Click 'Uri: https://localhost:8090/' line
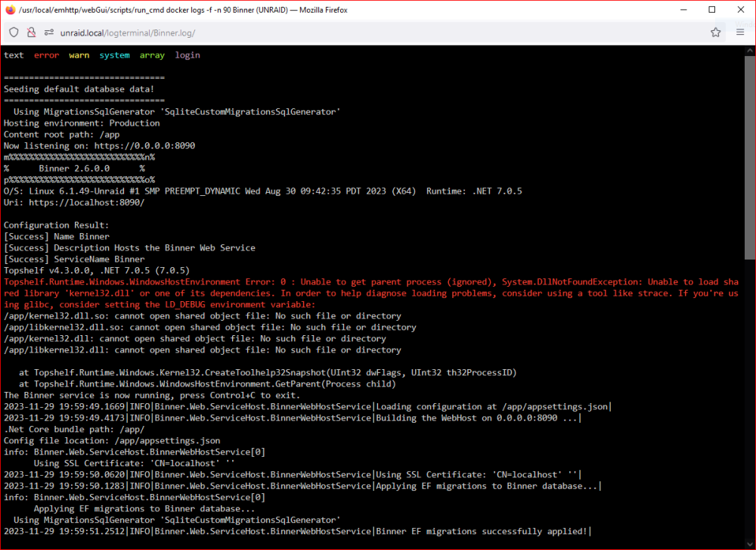The width and height of the screenshot is (756, 550). point(74,203)
